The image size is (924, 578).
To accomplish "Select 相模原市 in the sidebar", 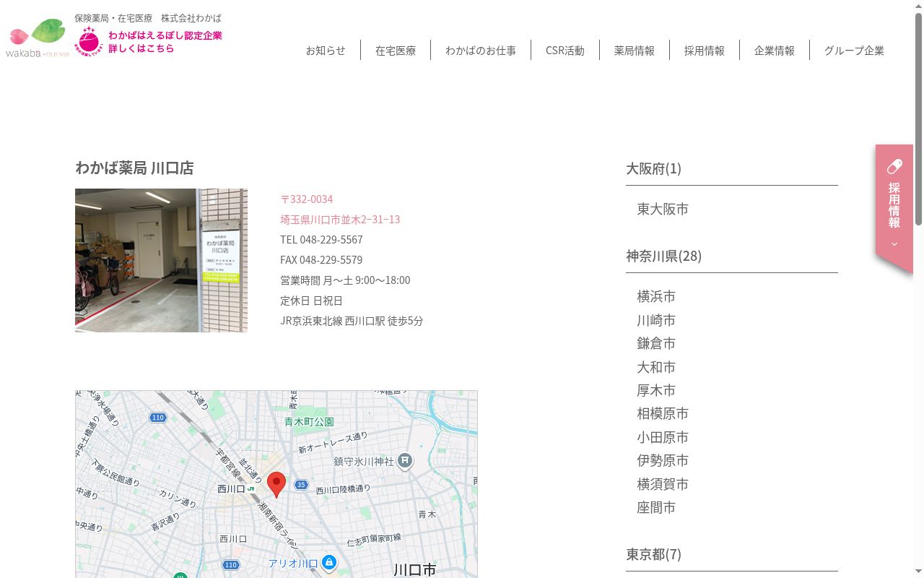I will click(x=663, y=413).
